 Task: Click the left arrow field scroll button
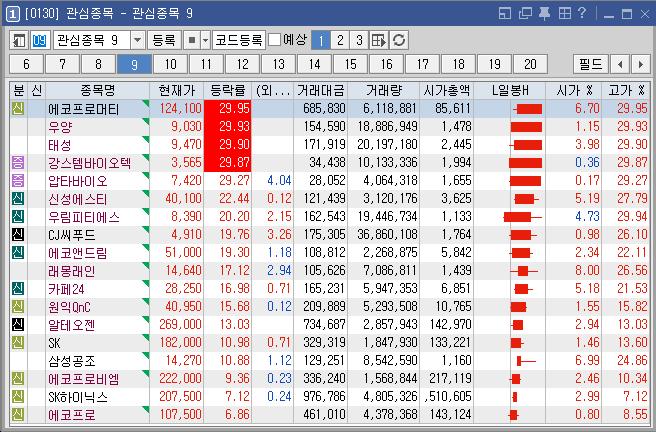point(620,64)
